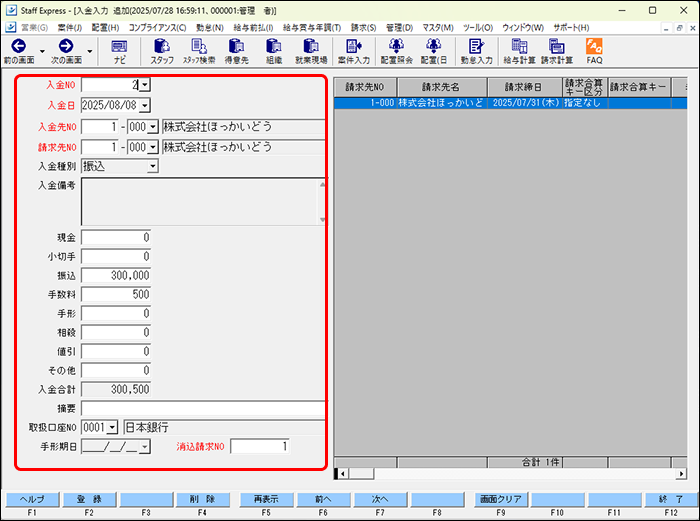
Task: Click the 請求先名 column header
Action: click(x=442, y=87)
